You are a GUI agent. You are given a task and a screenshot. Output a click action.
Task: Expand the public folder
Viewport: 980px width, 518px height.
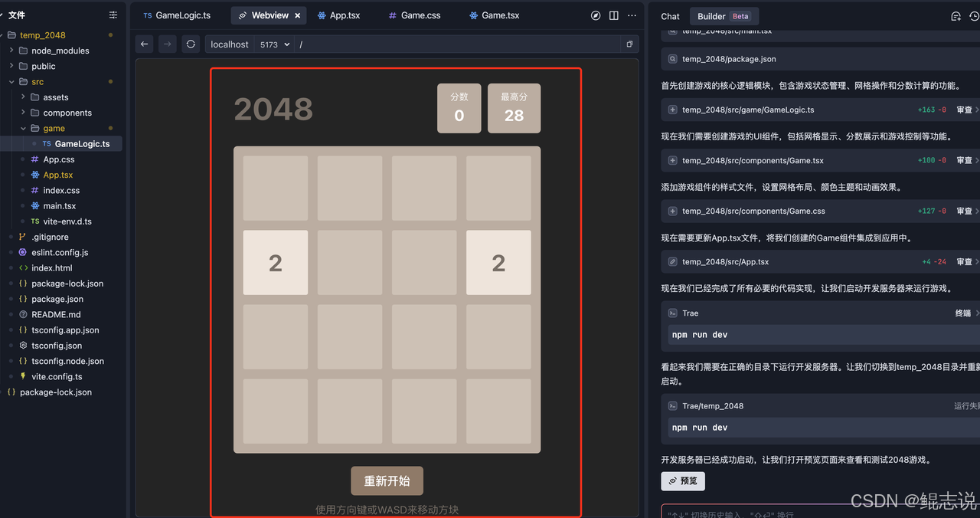(x=43, y=67)
